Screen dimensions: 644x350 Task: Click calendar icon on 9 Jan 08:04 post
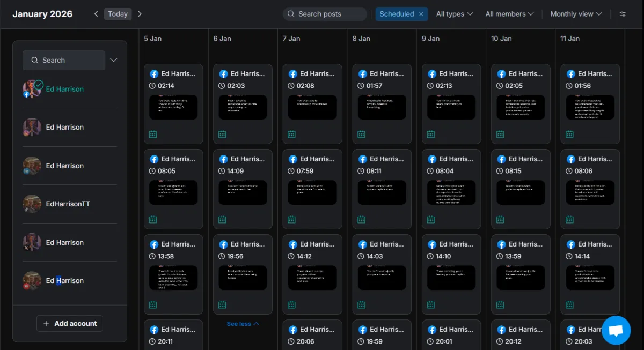[x=431, y=219]
